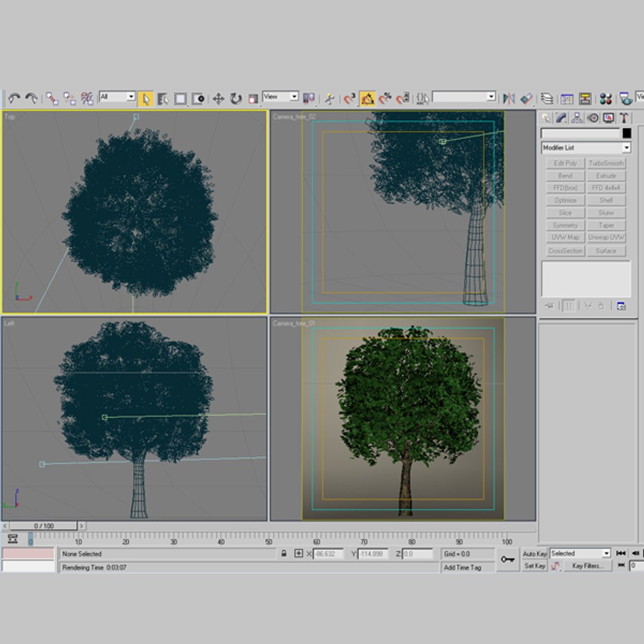Switch to the Utilities command panel tab

(x=624, y=118)
